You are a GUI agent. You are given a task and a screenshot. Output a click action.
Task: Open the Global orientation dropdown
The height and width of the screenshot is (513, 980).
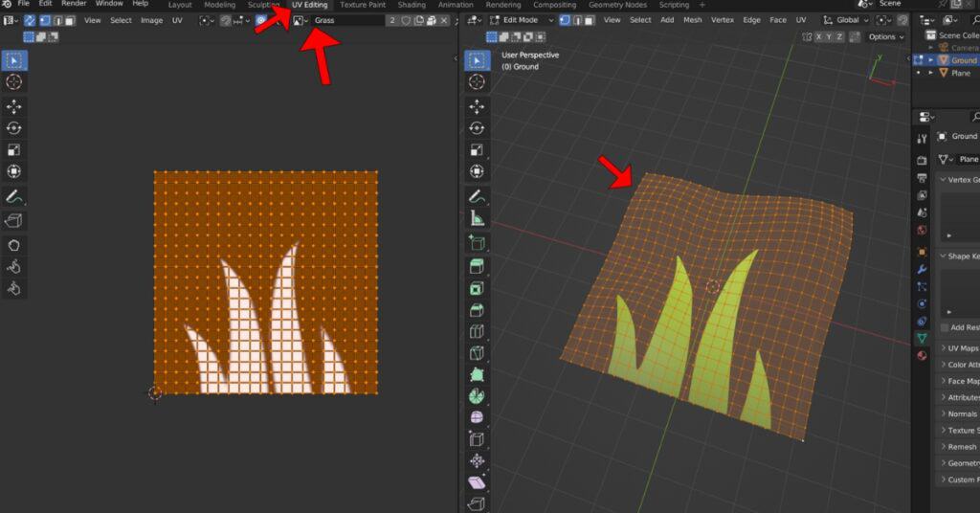coord(846,20)
